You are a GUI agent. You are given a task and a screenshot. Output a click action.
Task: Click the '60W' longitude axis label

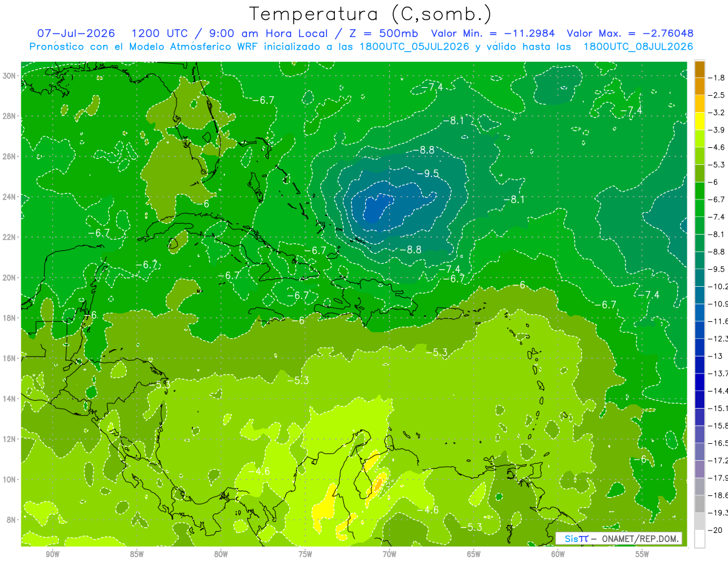[558, 554]
